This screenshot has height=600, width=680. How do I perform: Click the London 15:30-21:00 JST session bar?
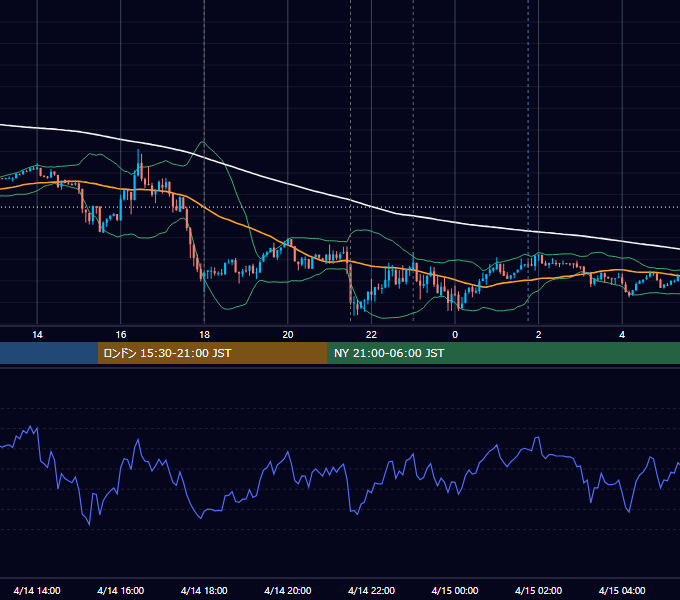coord(212,353)
